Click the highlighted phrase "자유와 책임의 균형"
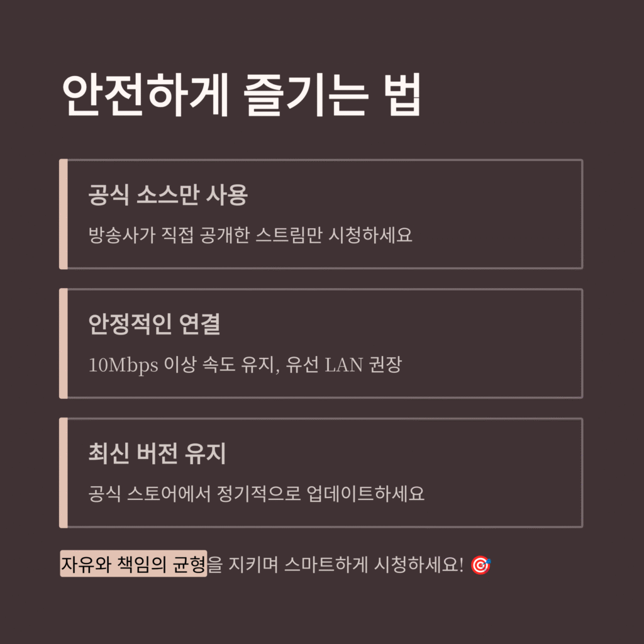The width and height of the screenshot is (644, 644). point(133,565)
